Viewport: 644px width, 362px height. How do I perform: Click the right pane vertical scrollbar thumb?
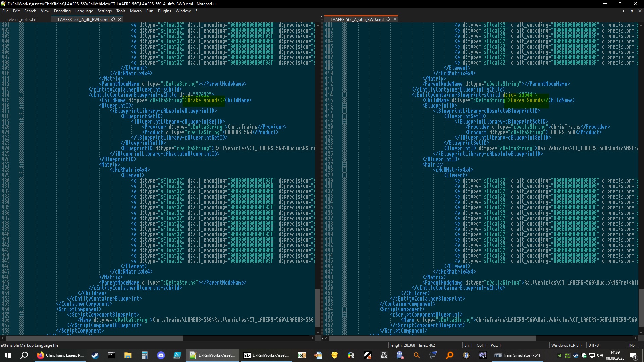pos(641,308)
